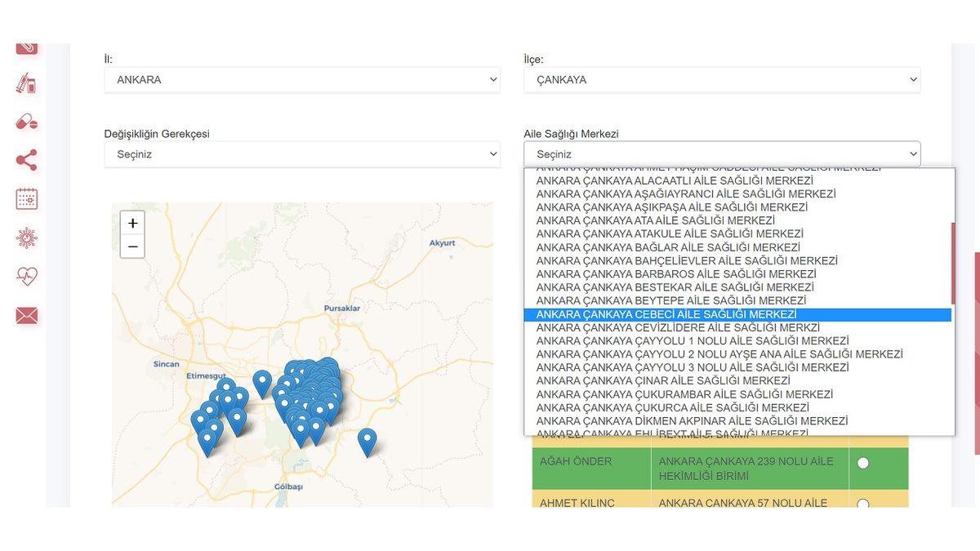Select the radio button for AĞAH ÖNDER

[862, 463]
